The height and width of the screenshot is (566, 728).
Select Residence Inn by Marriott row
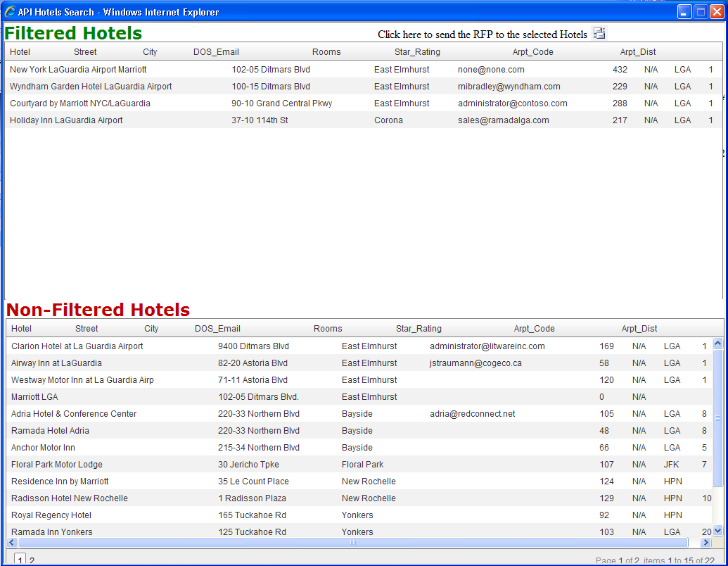359,481
